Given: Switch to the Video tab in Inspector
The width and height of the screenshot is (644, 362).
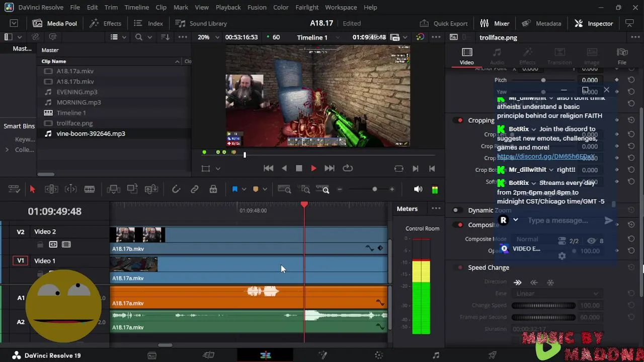Looking at the screenshot, I should click(466, 56).
